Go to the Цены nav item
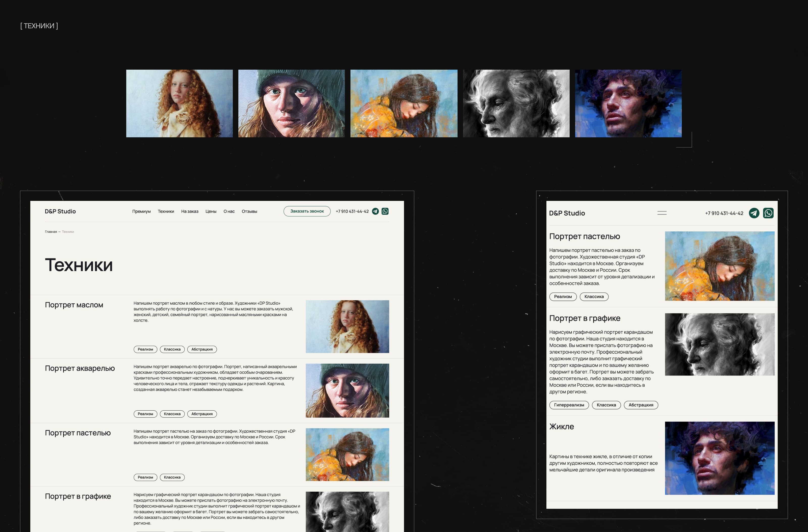The height and width of the screenshot is (532, 808). pyautogui.click(x=211, y=211)
